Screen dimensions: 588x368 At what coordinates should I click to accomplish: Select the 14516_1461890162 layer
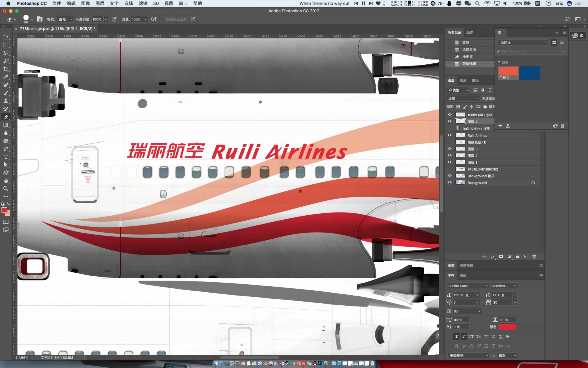click(492, 169)
